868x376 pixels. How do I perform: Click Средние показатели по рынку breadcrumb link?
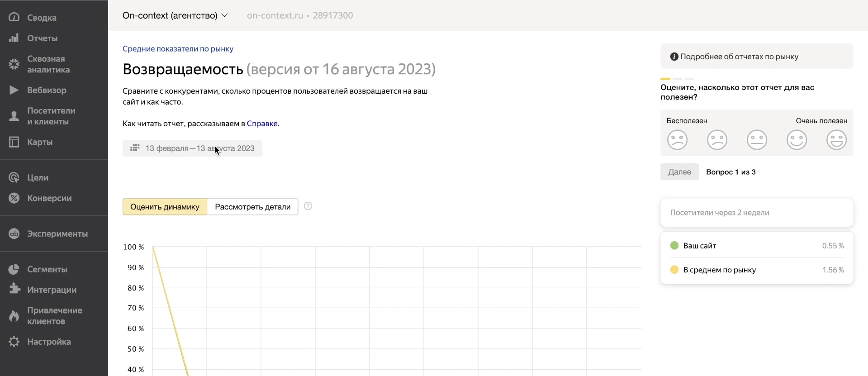178,49
